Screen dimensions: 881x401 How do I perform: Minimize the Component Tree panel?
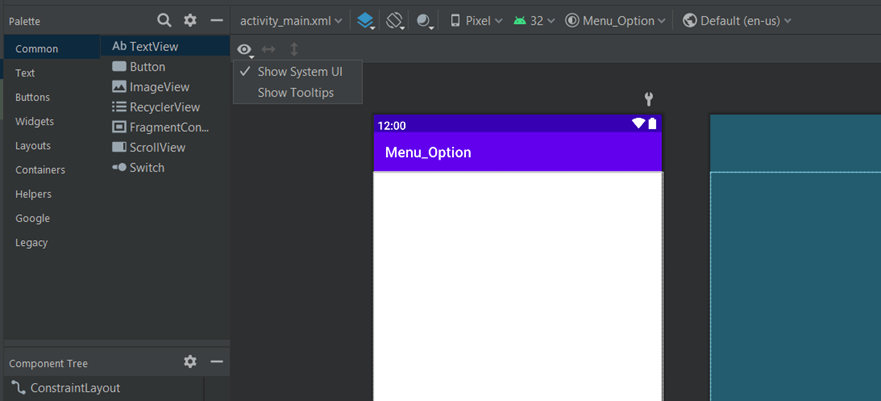pos(217,362)
